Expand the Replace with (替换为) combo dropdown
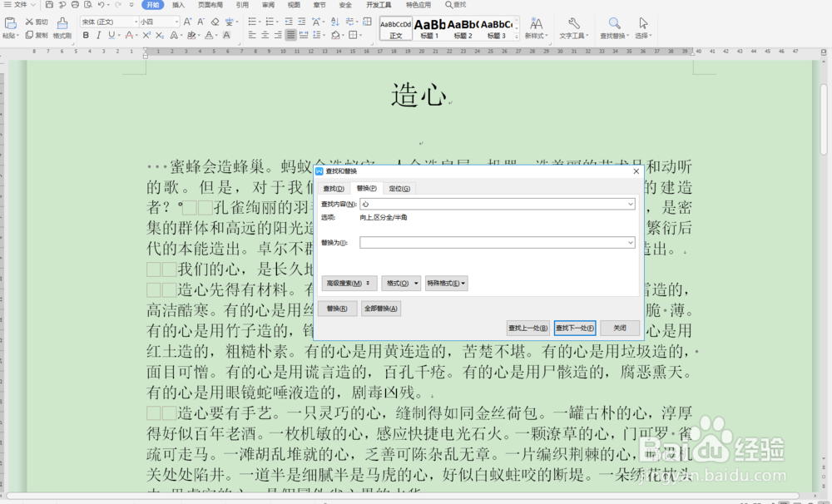This screenshot has width=832, height=504. click(631, 243)
